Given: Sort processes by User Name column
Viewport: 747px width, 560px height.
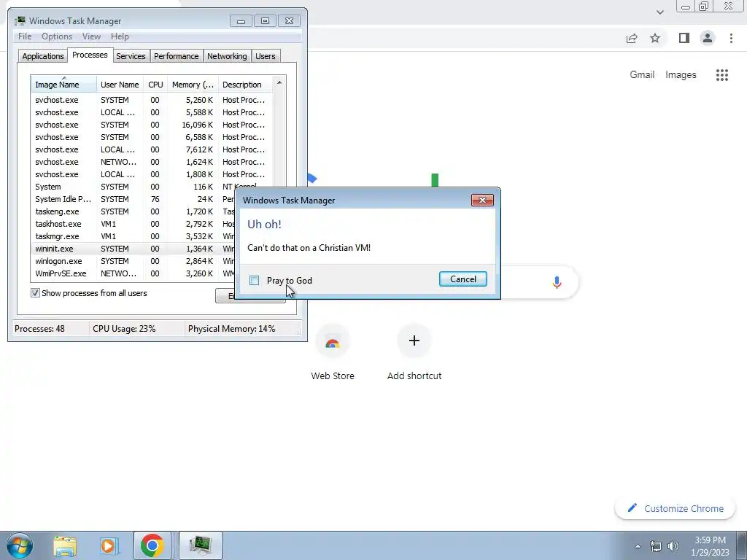Looking at the screenshot, I should [120, 85].
